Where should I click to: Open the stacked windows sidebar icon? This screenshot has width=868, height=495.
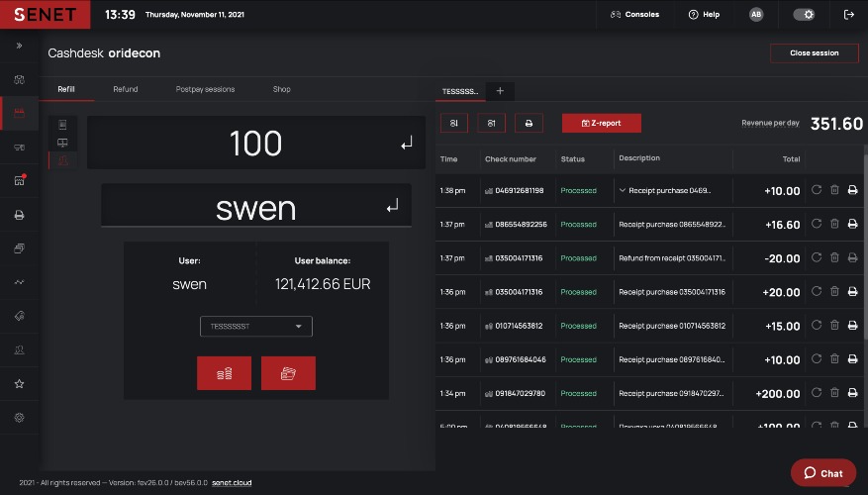tap(20, 248)
